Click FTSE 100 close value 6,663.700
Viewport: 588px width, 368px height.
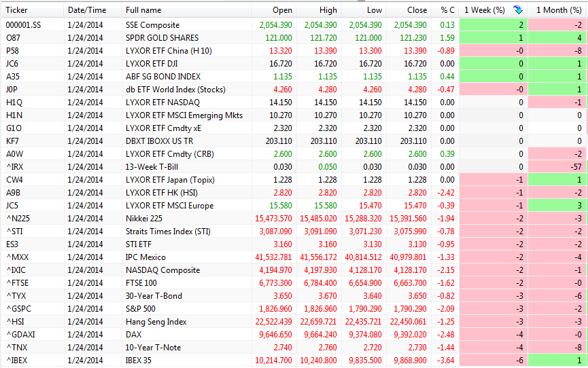coord(408,282)
